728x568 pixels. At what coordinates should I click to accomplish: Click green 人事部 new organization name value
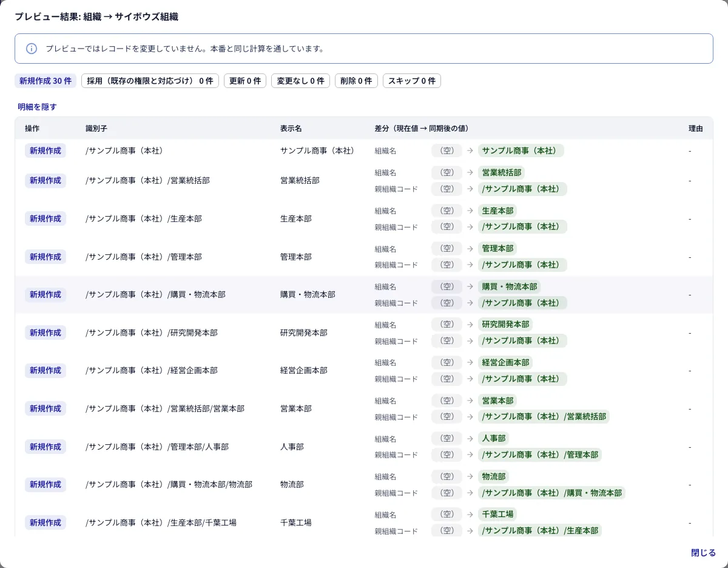click(x=494, y=438)
